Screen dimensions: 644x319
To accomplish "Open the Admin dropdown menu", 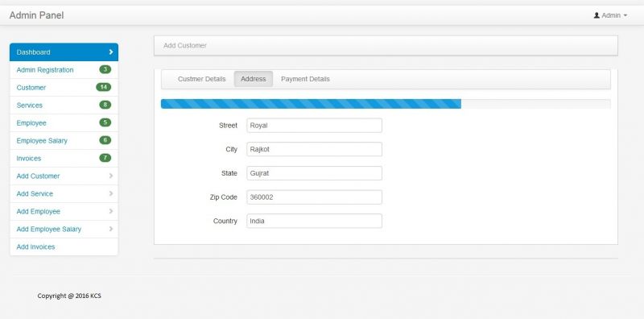I will pyautogui.click(x=611, y=15).
